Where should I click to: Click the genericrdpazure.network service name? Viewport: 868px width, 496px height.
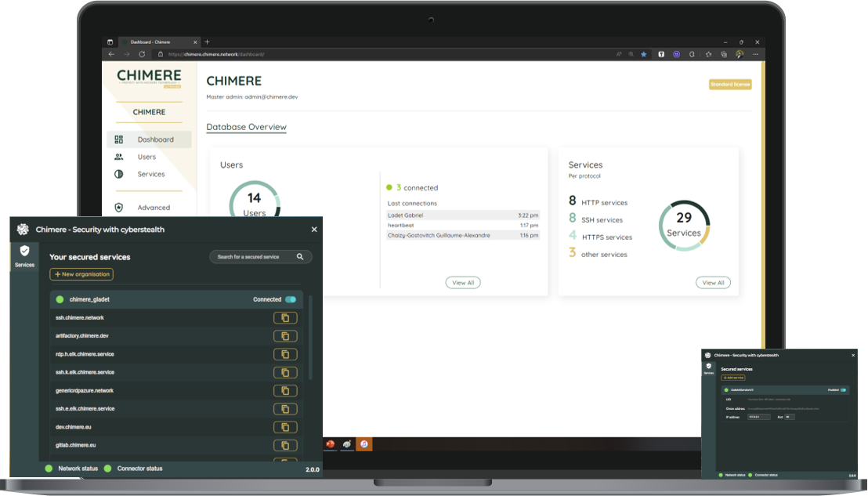click(x=84, y=391)
